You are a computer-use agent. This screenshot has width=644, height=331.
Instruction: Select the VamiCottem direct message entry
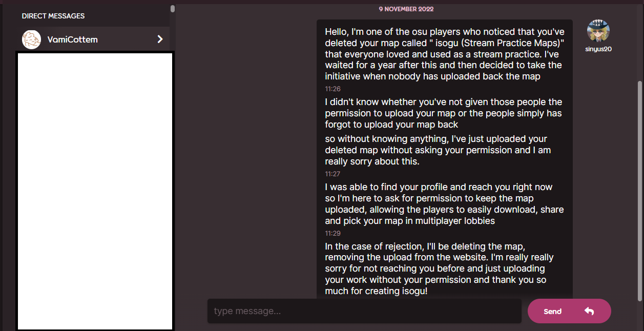pos(93,39)
